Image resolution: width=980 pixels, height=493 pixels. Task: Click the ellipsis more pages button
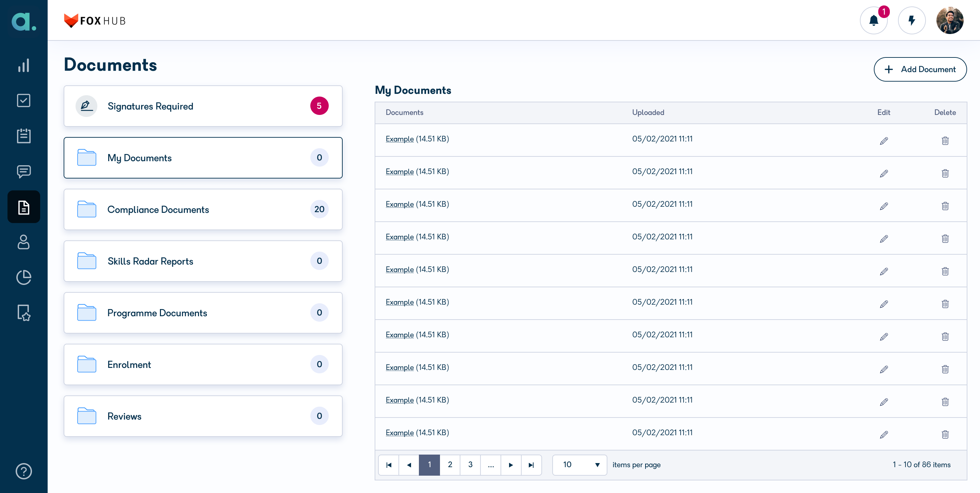coord(491,465)
